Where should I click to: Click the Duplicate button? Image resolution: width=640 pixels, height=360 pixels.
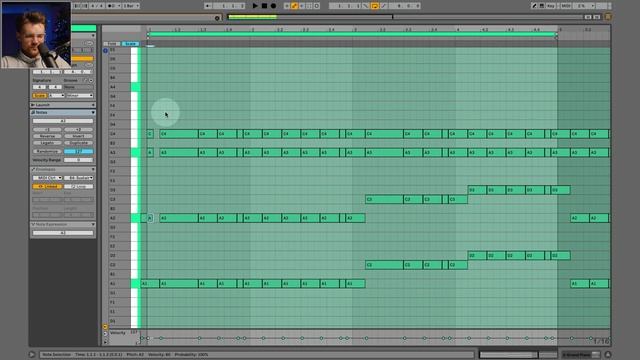(78, 143)
